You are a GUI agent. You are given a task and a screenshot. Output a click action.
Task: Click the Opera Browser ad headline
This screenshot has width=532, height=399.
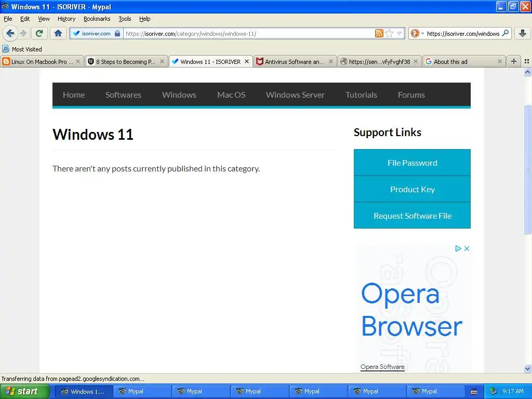[x=411, y=310]
